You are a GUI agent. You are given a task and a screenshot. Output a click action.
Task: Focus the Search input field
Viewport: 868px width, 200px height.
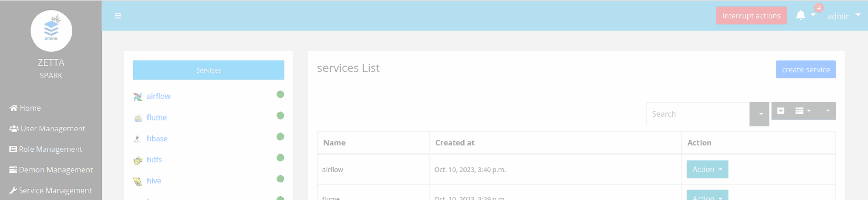[698, 114]
